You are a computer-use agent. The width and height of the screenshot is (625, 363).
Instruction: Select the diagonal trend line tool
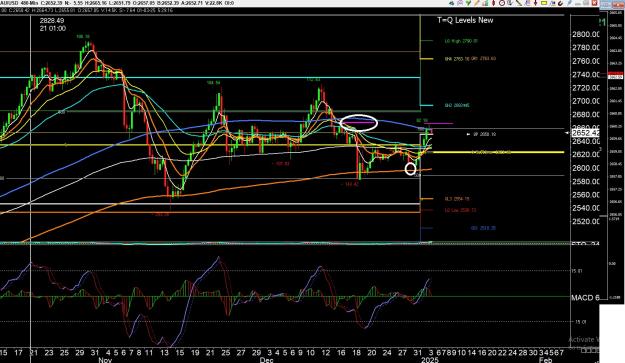[x=519, y=3]
